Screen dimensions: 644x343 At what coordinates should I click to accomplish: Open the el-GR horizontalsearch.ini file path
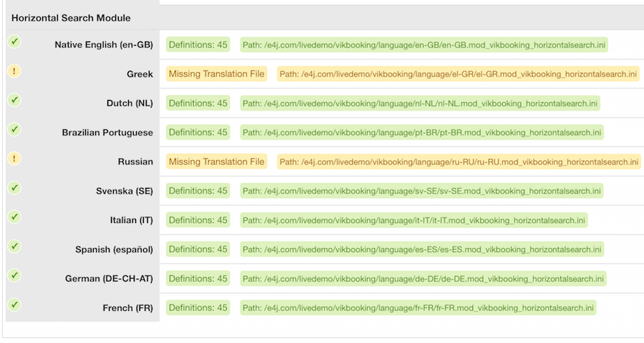[x=458, y=74]
